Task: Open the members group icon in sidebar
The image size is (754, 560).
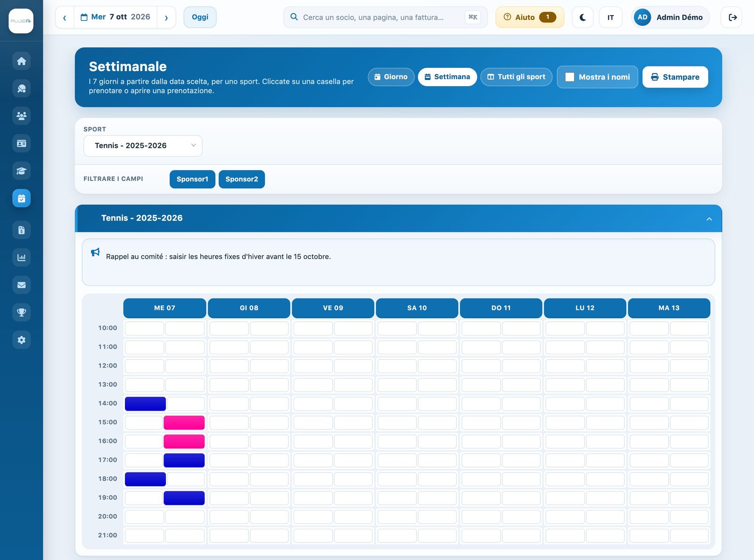Action: click(x=21, y=116)
